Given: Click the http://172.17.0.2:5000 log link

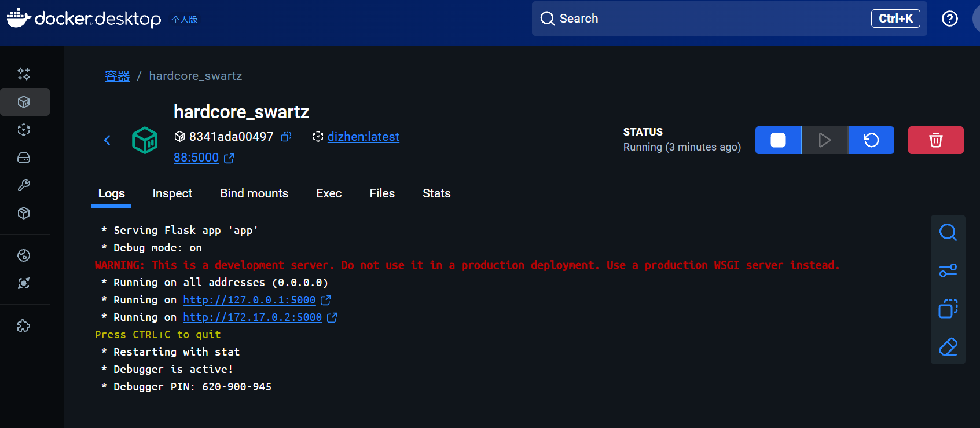Looking at the screenshot, I should click(252, 317).
